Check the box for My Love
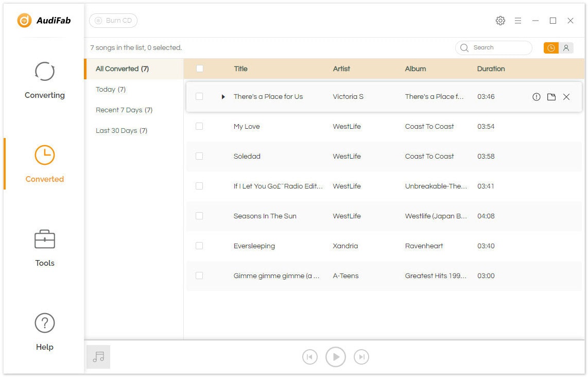Viewport: 588px width, 377px height. 199,126
